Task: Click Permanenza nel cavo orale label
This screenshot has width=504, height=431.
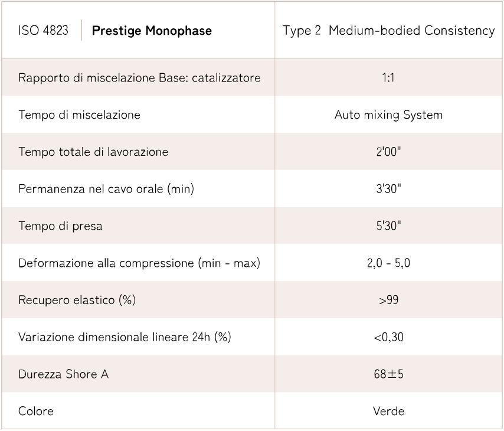Action: [x=106, y=189]
